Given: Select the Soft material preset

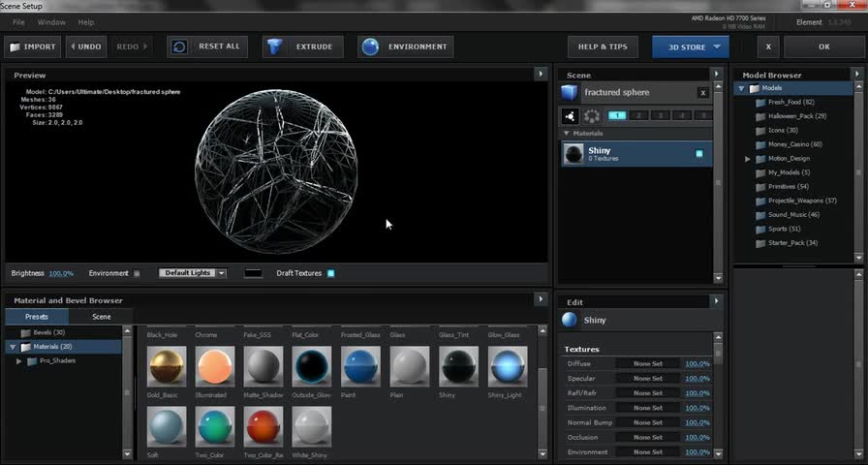Looking at the screenshot, I should 167,427.
